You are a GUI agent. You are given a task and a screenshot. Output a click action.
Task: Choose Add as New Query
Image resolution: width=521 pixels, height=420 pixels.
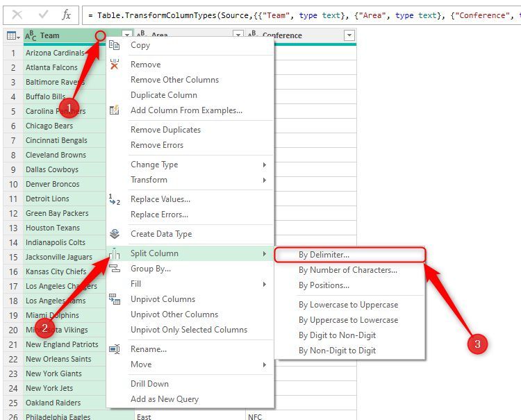(164, 399)
